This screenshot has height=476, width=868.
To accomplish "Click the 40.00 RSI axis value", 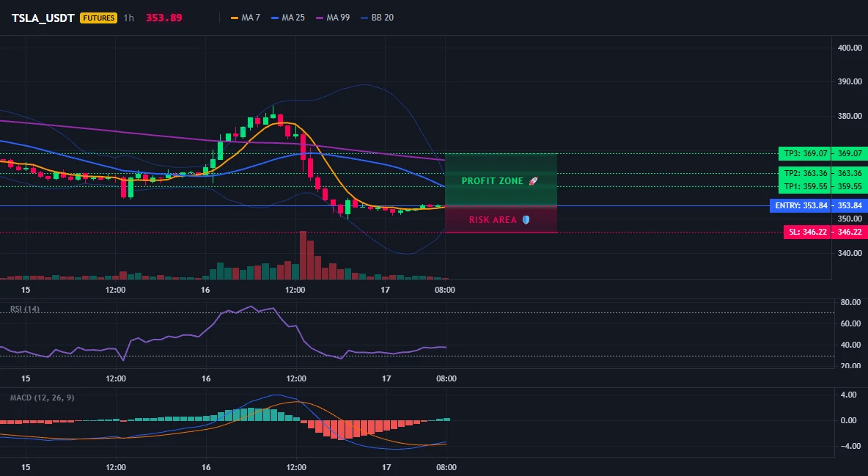I will click(x=850, y=345).
